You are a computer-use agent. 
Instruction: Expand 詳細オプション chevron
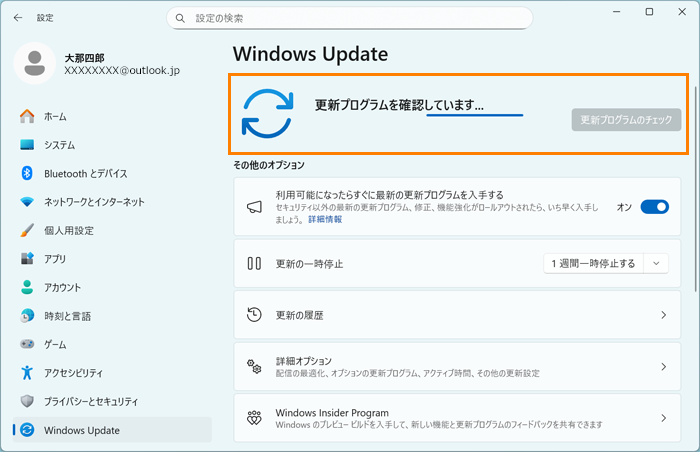point(663,366)
